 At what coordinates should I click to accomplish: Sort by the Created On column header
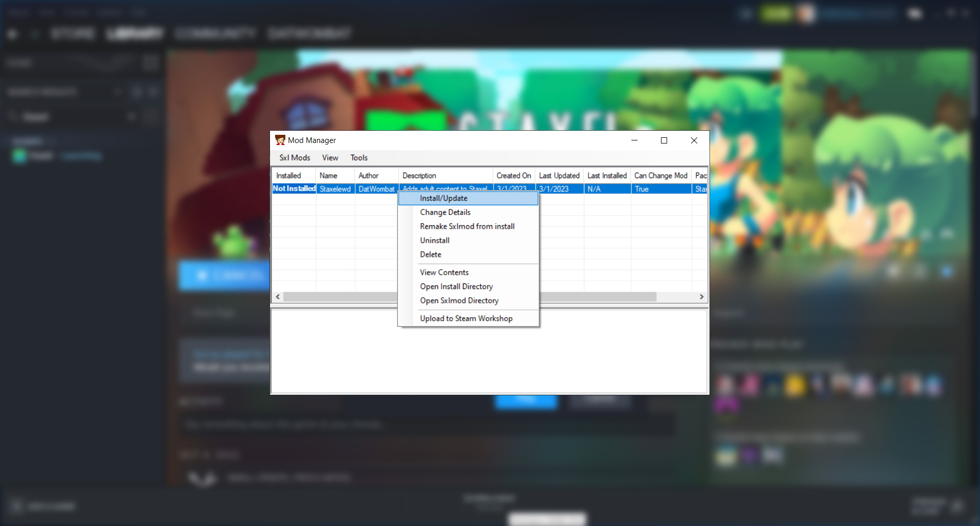[x=514, y=176]
